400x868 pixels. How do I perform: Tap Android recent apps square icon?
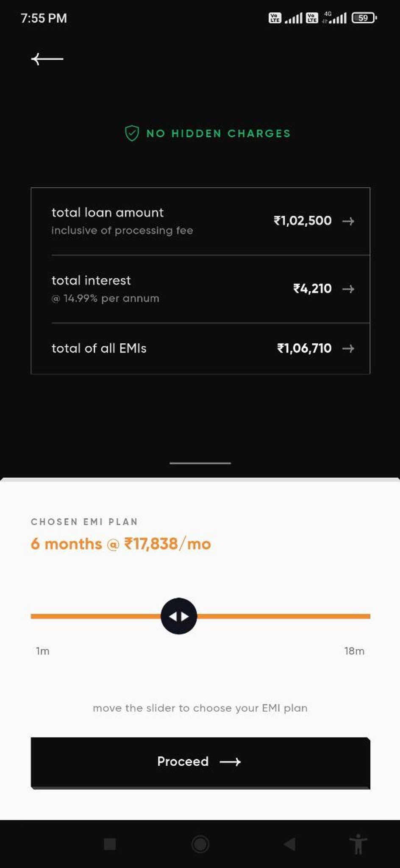coord(110,844)
